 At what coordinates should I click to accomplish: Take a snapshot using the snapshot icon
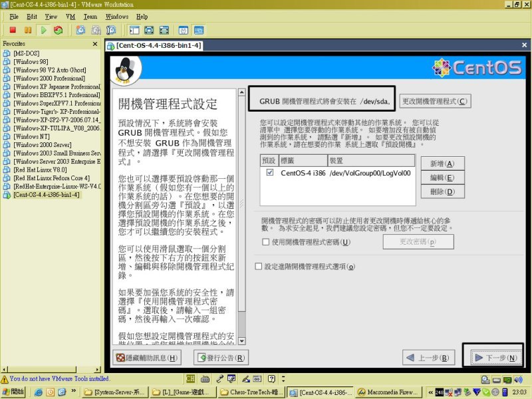click(x=80, y=30)
